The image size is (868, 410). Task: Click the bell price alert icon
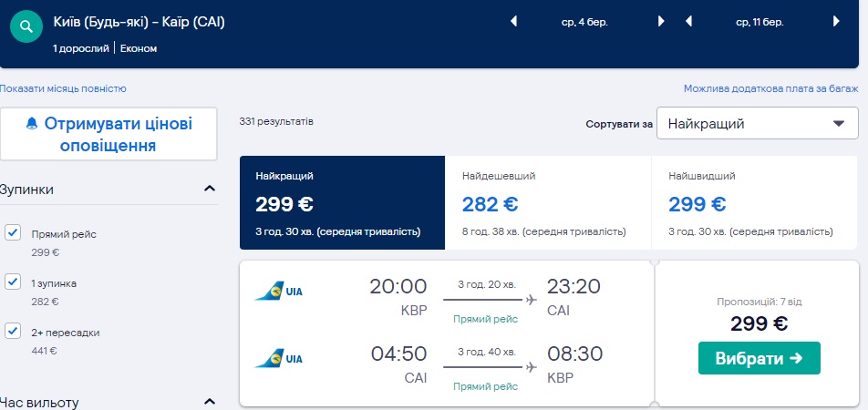(33, 123)
